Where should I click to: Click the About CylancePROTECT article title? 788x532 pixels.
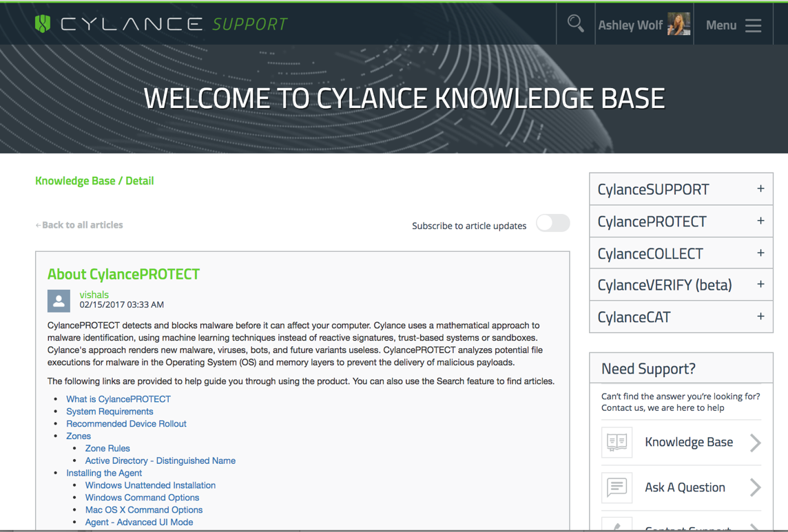click(x=123, y=275)
